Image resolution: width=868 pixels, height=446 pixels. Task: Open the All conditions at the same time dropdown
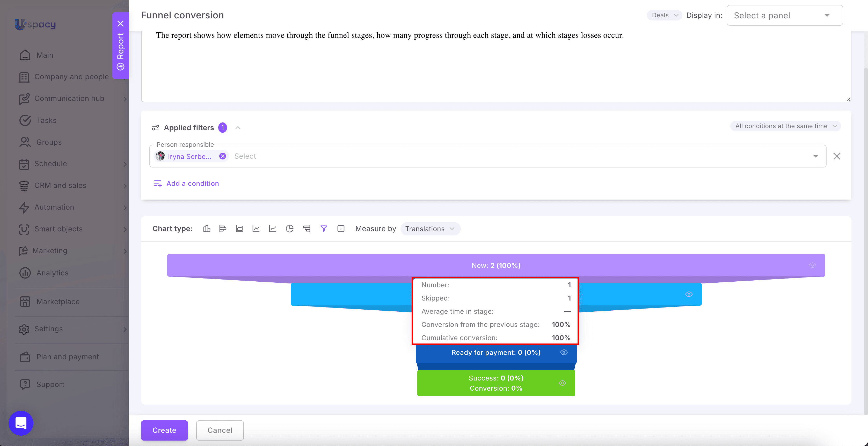pyautogui.click(x=785, y=126)
